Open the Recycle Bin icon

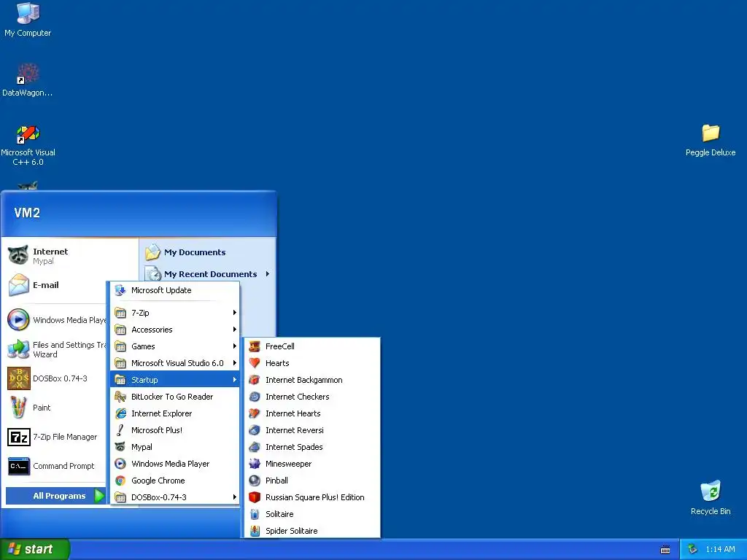(x=711, y=491)
